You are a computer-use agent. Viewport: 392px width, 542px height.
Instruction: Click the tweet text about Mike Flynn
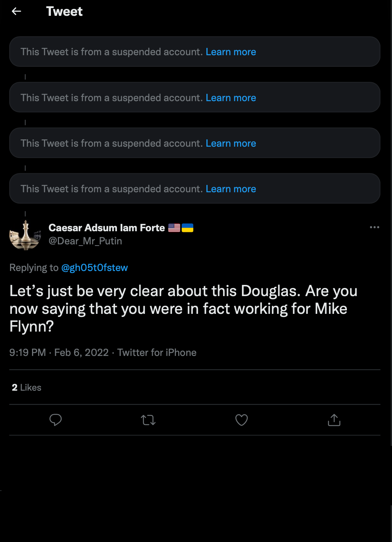point(183,308)
